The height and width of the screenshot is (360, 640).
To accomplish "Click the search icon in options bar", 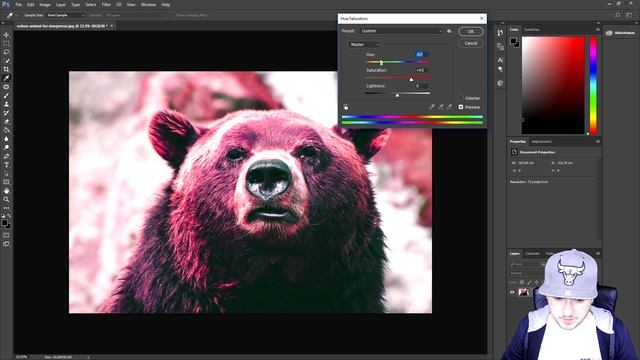I will pyautogui.click(x=618, y=15).
